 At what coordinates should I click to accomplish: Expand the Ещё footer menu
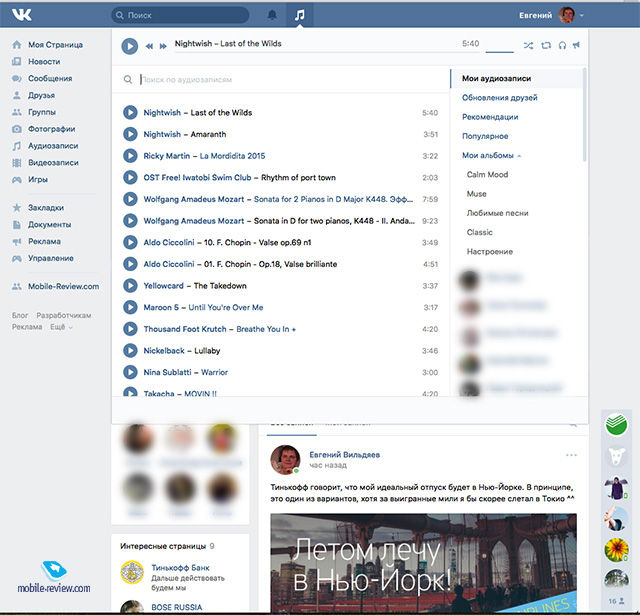click(58, 327)
